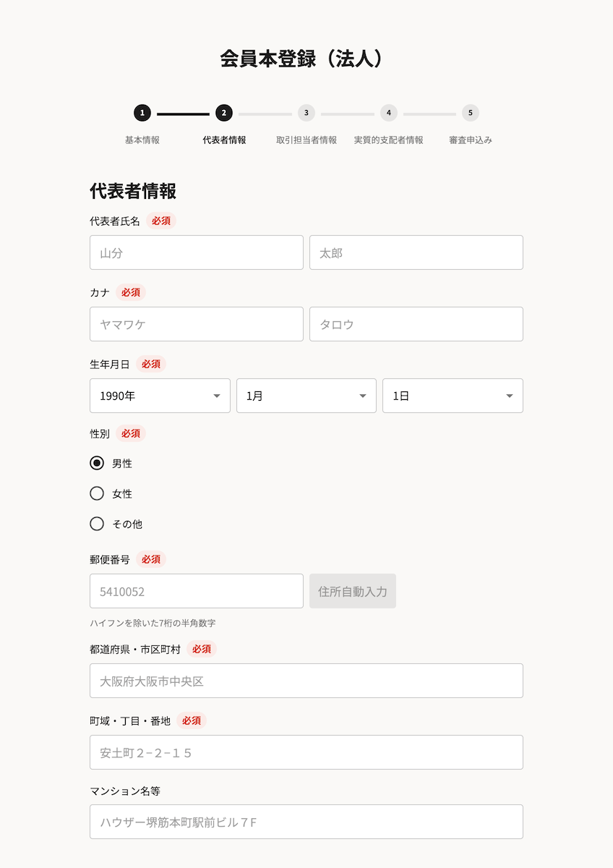Go to step 4 circle 実質的支配者情報

point(388,113)
